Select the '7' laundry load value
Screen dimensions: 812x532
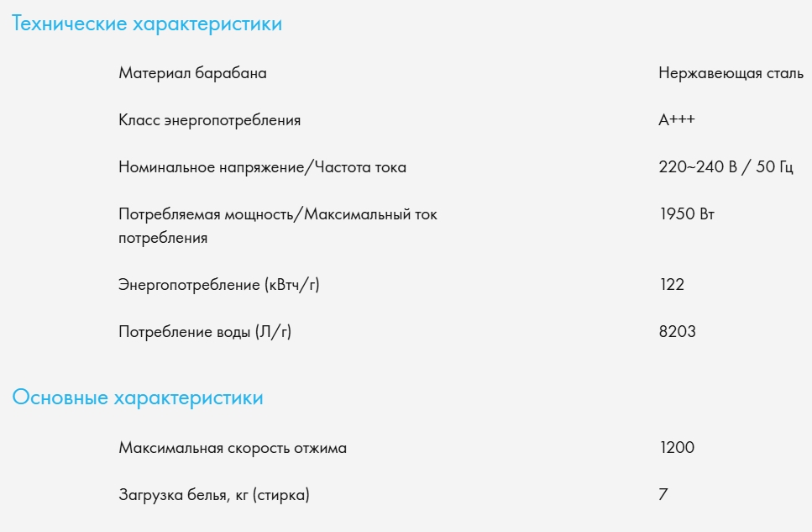point(663,495)
